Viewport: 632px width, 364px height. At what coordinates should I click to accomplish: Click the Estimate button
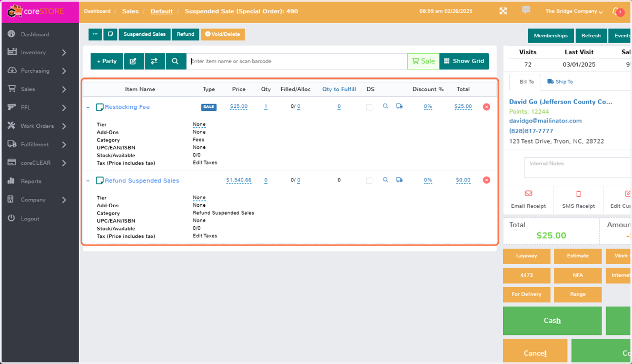point(578,256)
